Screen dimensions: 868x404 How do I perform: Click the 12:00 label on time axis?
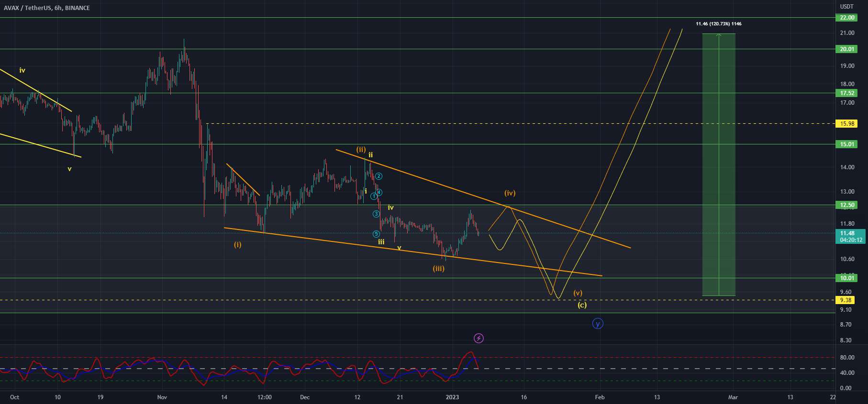pos(265,397)
